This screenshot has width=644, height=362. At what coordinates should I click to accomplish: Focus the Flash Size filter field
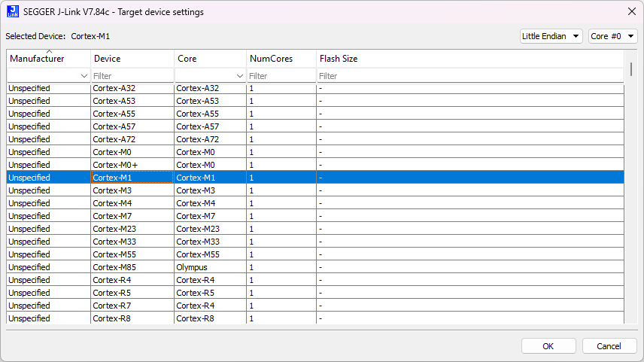click(466, 76)
